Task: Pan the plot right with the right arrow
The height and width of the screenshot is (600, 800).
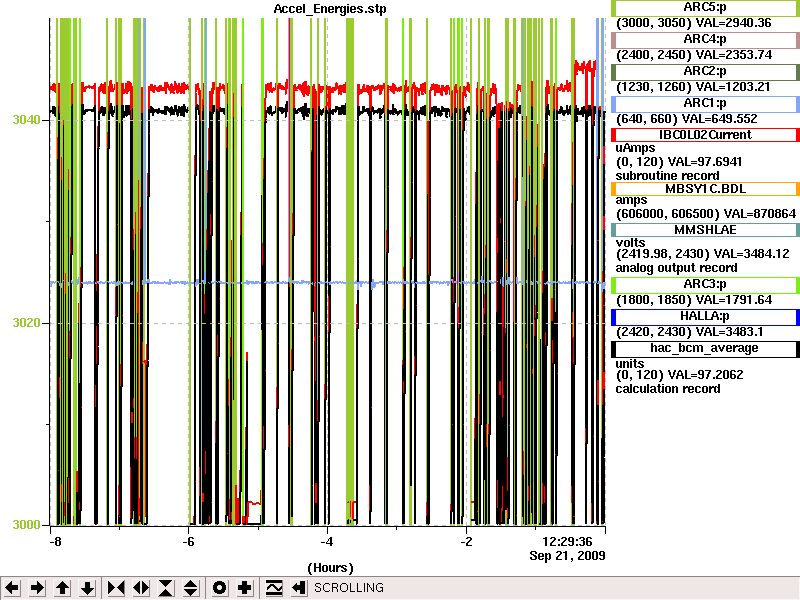Action: point(37,588)
